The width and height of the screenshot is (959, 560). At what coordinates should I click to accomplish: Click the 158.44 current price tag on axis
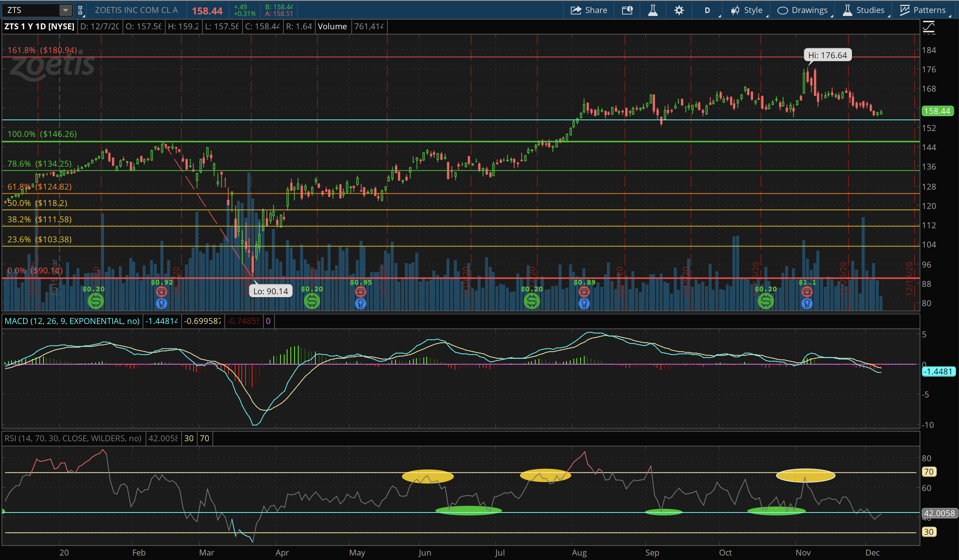[938, 111]
